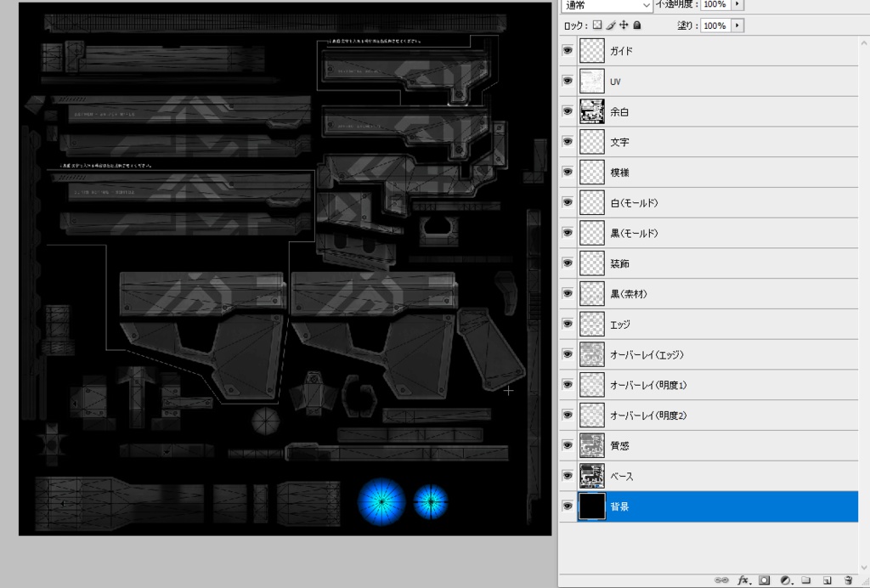Toggle visibility of エッジ layer
The width and height of the screenshot is (870, 588).
click(x=568, y=324)
